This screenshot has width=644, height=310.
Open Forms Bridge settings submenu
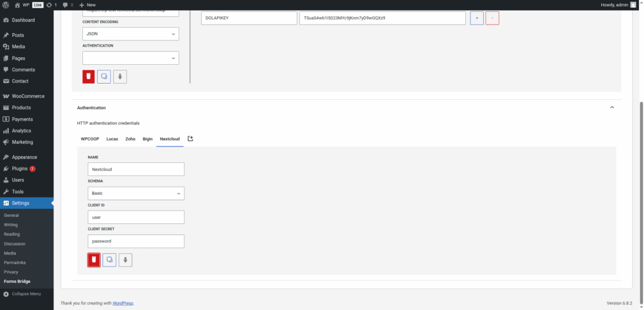(17, 281)
